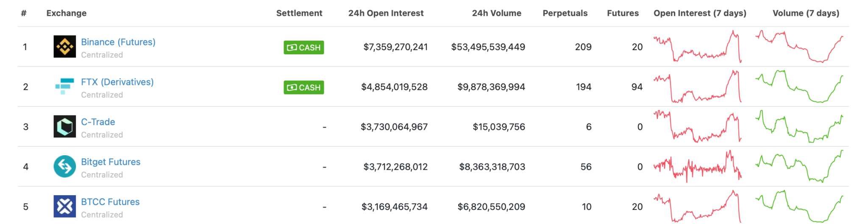This screenshot has width=868, height=224.
Task: Sort by the 24h Open Interest column
Action: coord(386,13)
